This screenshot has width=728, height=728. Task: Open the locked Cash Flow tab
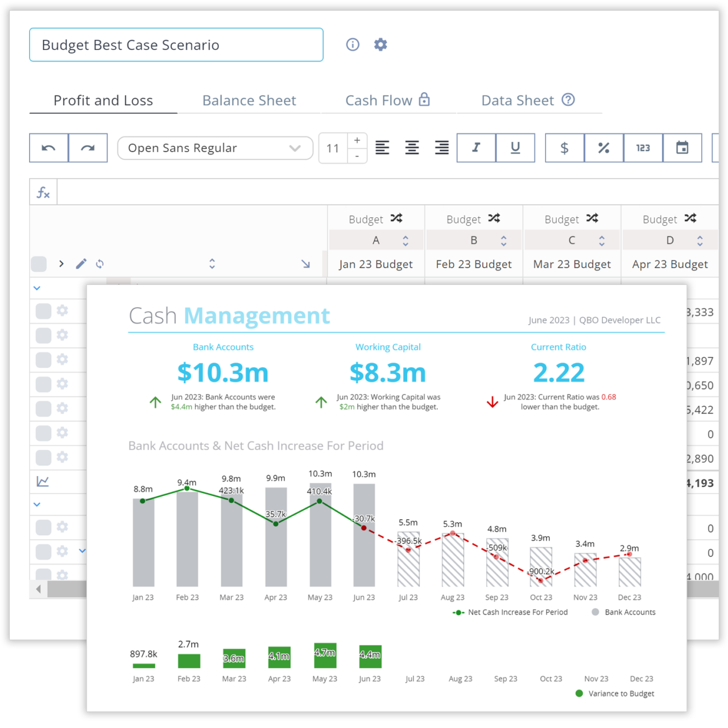(380, 100)
